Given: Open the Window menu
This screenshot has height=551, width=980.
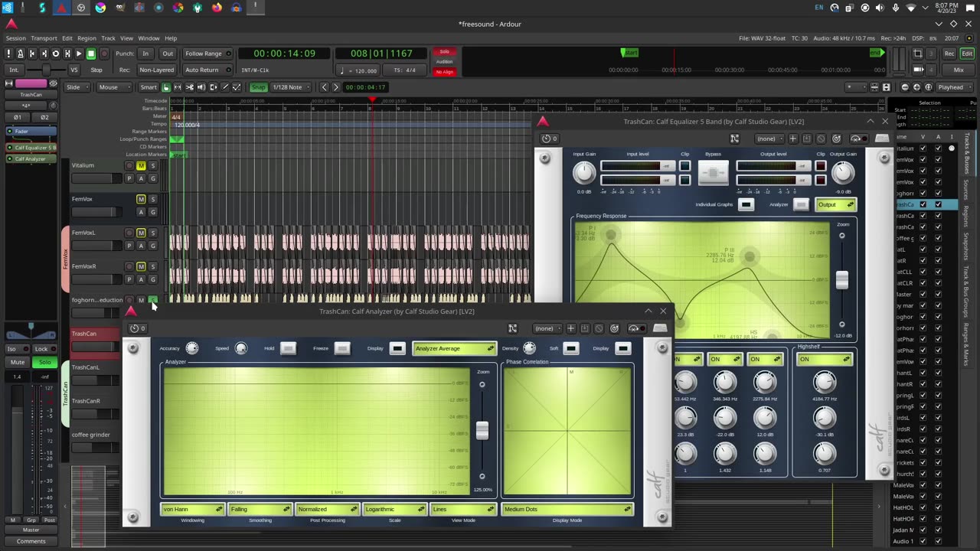Looking at the screenshot, I should (x=149, y=38).
